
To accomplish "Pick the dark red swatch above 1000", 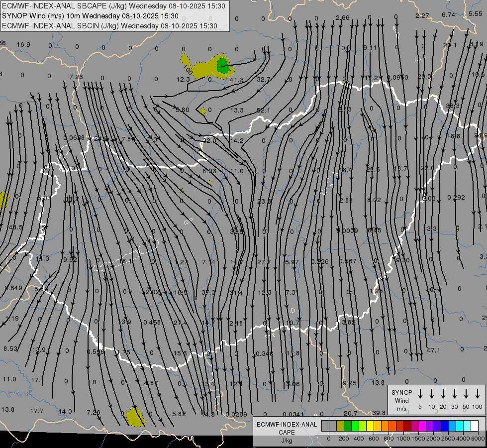I will point(407,426).
